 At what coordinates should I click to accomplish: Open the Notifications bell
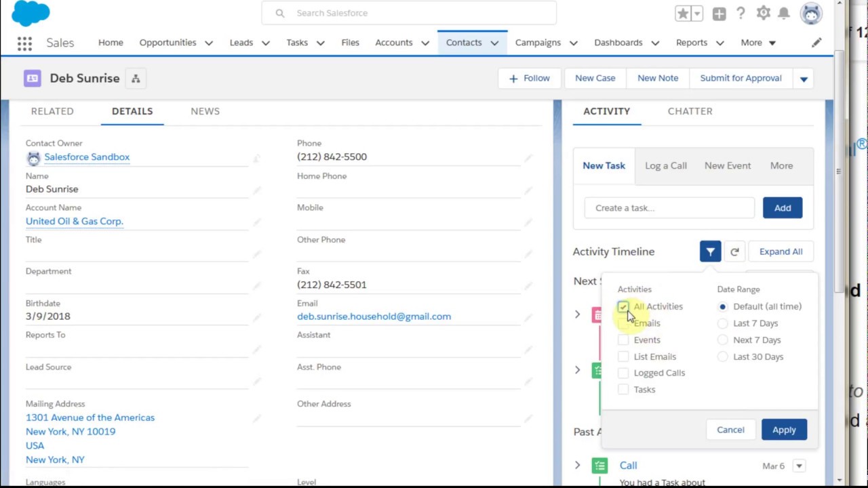click(784, 14)
